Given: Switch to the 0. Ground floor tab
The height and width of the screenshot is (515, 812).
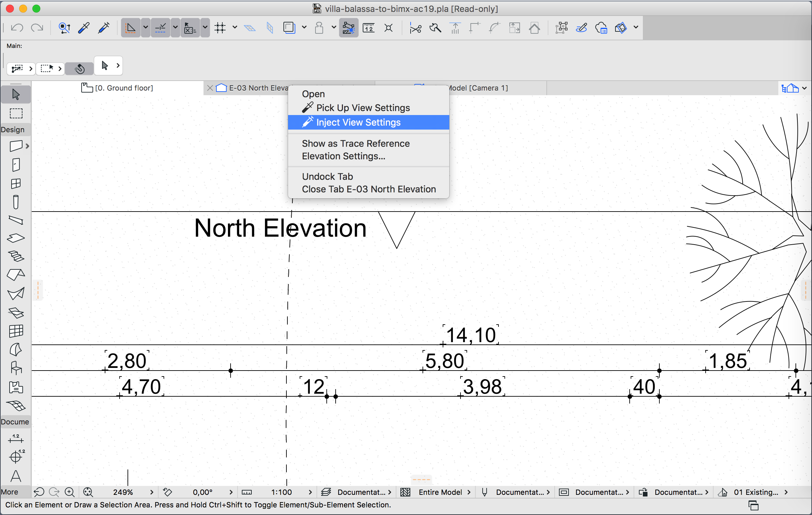Looking at the screenshot, I should pos(124,88).
